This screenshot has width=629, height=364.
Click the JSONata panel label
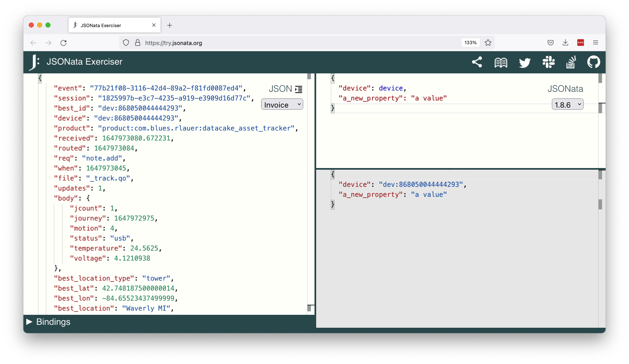[x=565, y=89]
